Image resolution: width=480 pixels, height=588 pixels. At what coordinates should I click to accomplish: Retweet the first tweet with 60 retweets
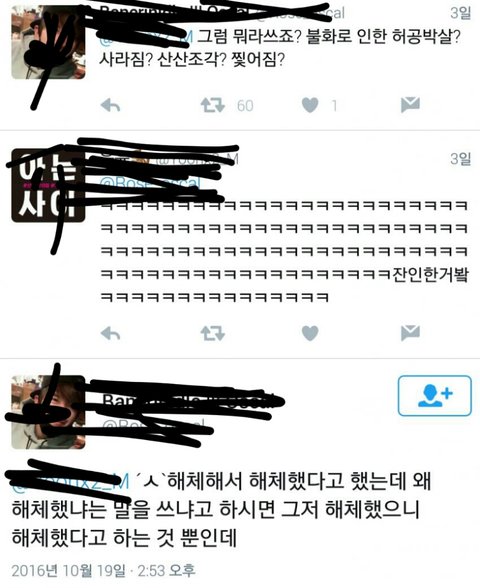[213, 105]
